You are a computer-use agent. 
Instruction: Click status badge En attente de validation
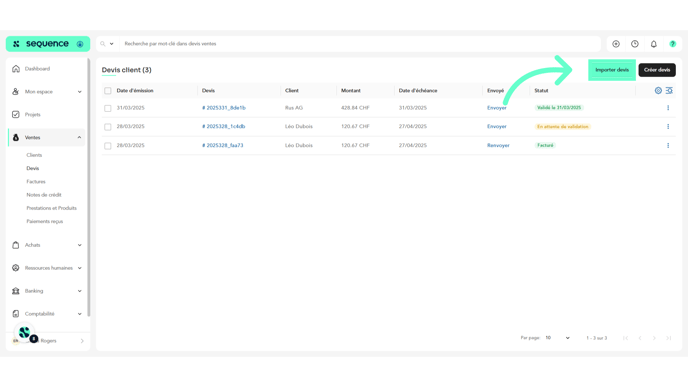pyautogui.click(x=563, y=127)
